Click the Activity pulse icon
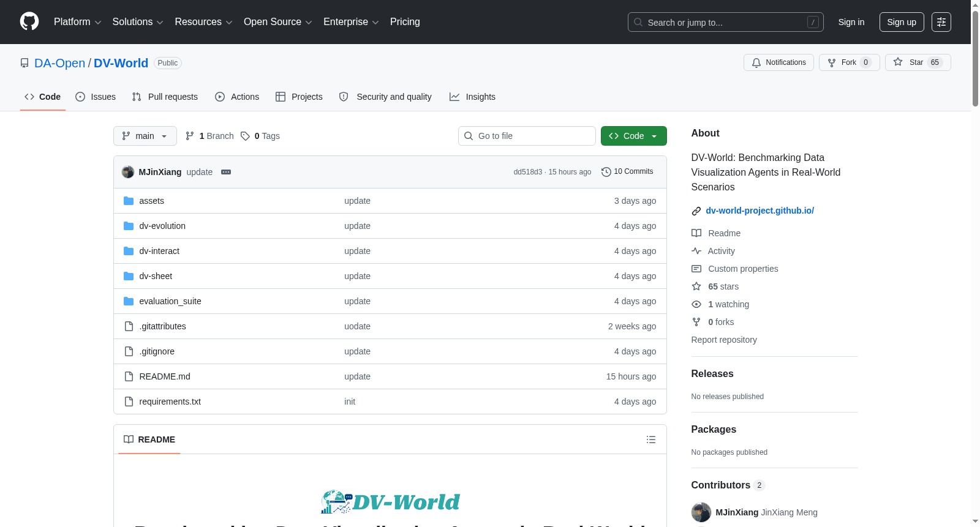The width and height of the screenshot is (980, 527). pos(696,251)
